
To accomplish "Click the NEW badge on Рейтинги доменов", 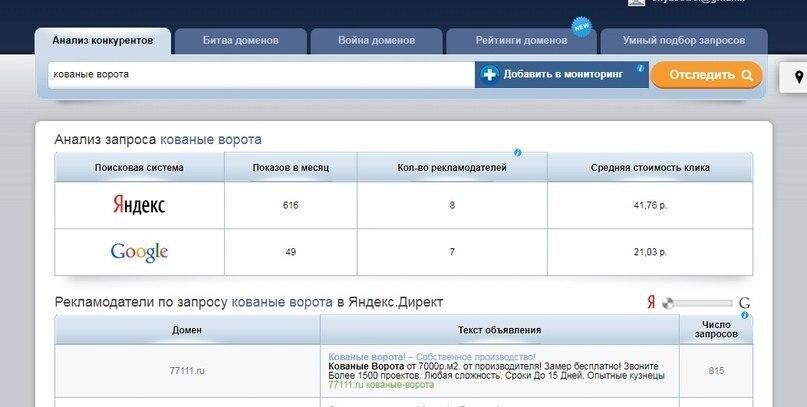I will point(582,27).
